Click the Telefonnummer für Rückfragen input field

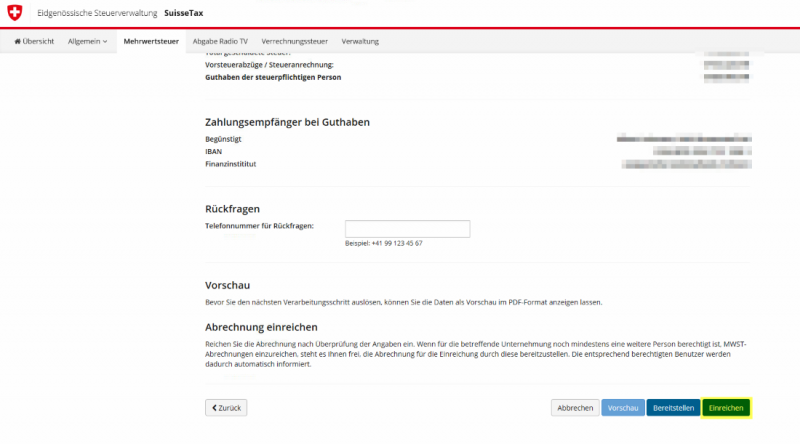407,229
